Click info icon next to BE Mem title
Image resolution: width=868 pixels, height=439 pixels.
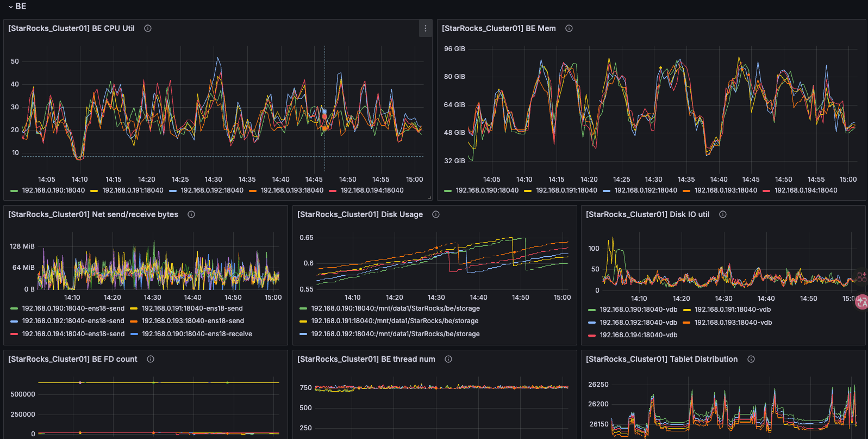click(569, 28)
